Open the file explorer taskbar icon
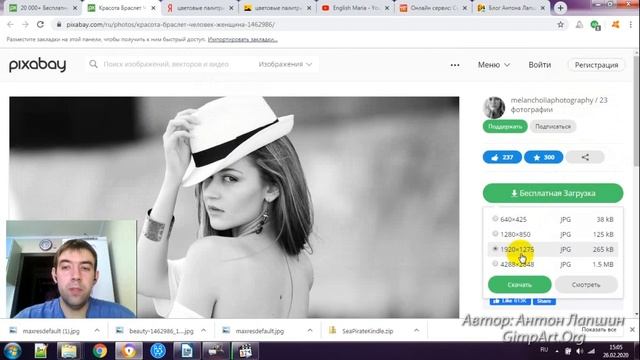 [69, 351]
